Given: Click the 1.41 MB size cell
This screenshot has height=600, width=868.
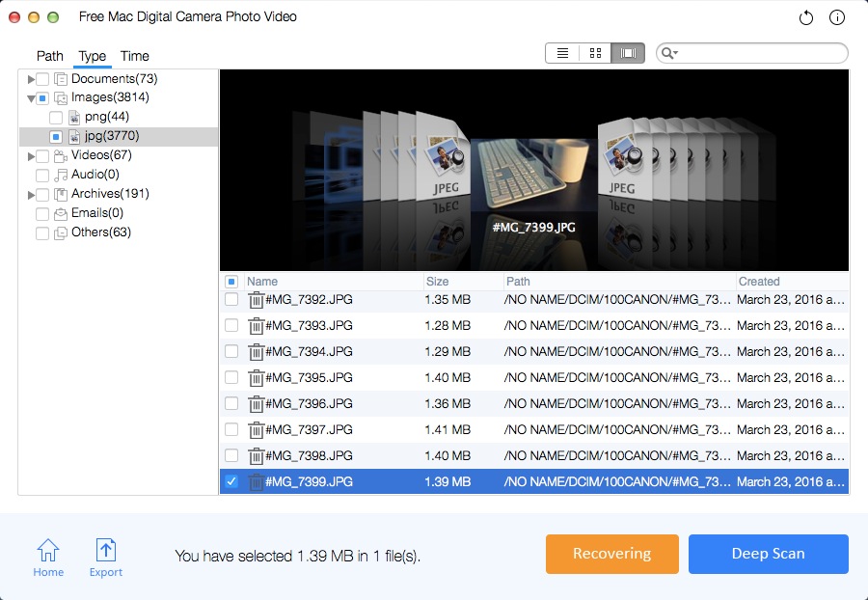Looking at the screenshot, I should point(448,429).
